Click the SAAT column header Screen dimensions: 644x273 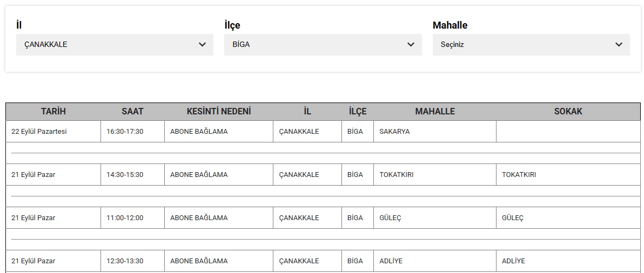click(133, 112)
